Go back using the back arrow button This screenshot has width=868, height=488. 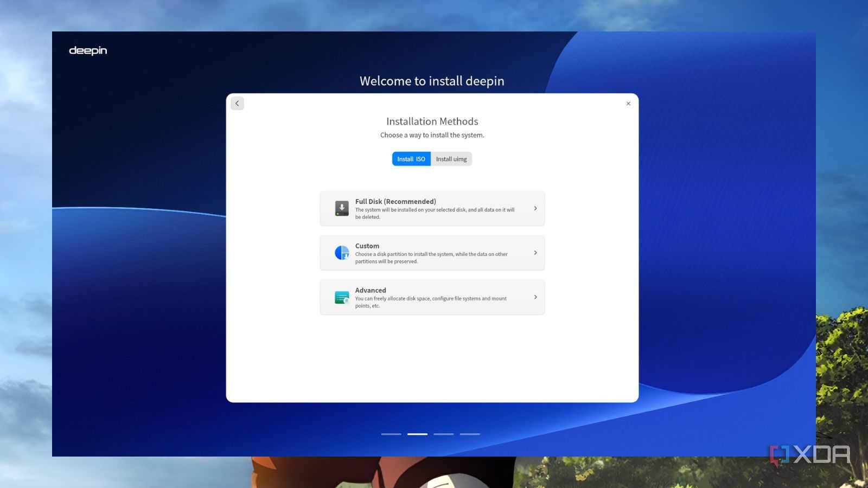[x=237, y=104]
